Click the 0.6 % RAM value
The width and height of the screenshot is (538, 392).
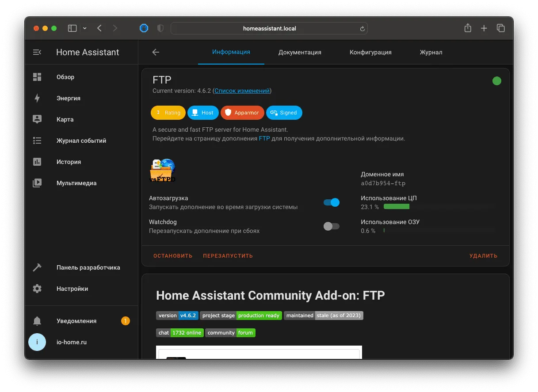[x=368, y=231]
